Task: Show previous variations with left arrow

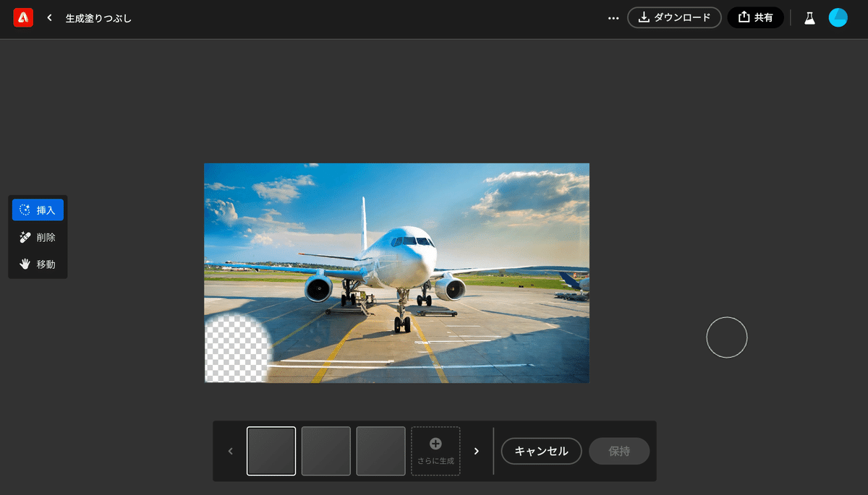Action: click(231, 451)
